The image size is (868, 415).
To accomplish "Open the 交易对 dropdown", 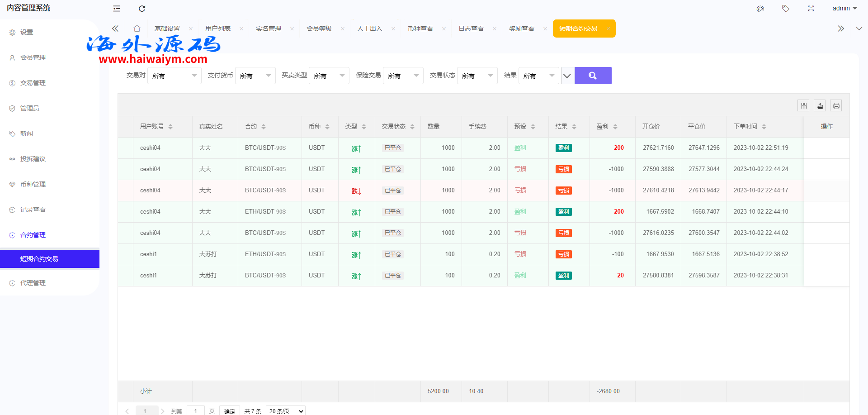I will click(x=174, y=76).
